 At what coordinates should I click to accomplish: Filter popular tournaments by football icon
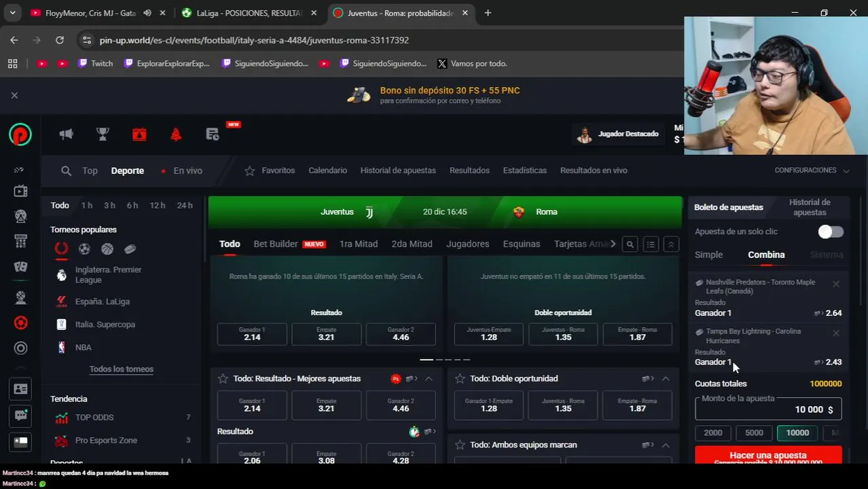84,249
